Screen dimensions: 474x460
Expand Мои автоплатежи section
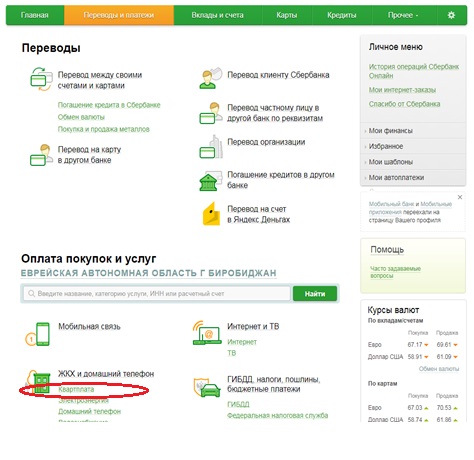(x=413, y=178)
